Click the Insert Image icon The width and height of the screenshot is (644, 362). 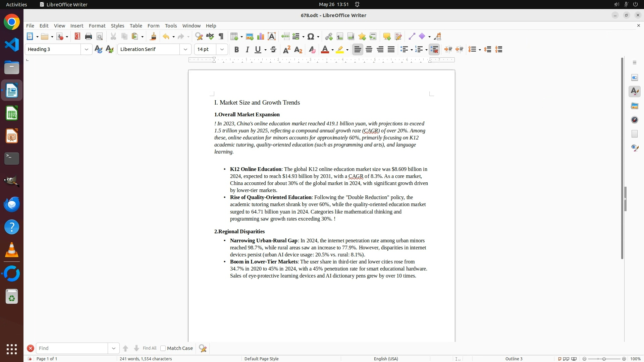coord(250,37)
